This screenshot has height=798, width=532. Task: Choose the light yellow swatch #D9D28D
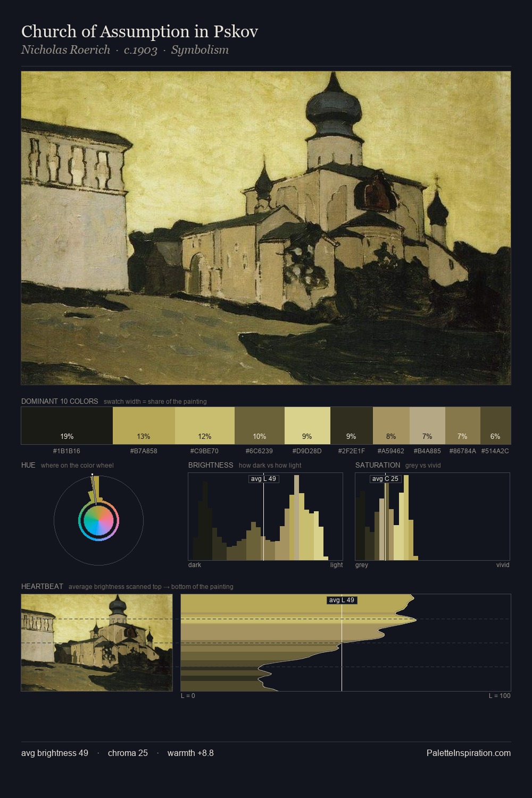tap(307, 426)
